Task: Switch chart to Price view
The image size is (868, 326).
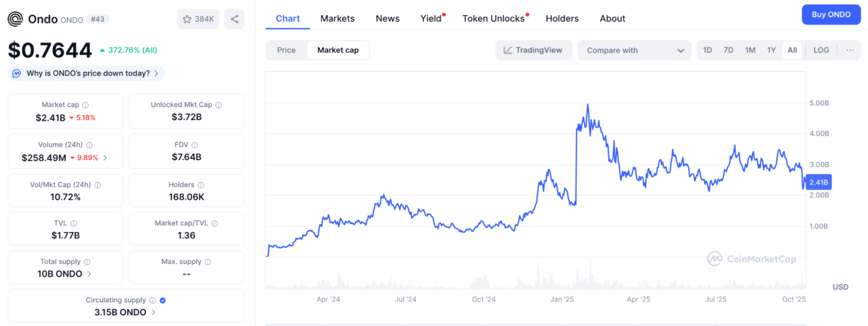Action: pyautogui.click(x=286, y=50)
